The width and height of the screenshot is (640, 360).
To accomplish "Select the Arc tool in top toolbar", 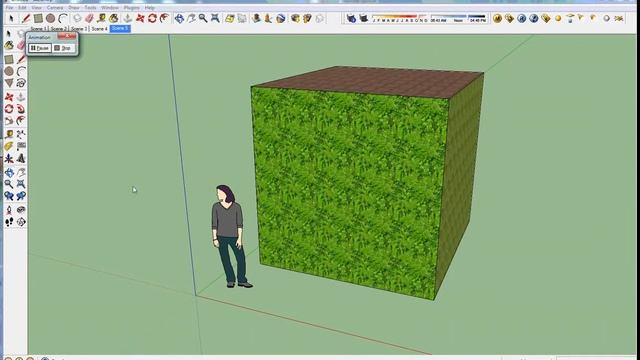I will point(62,18).
